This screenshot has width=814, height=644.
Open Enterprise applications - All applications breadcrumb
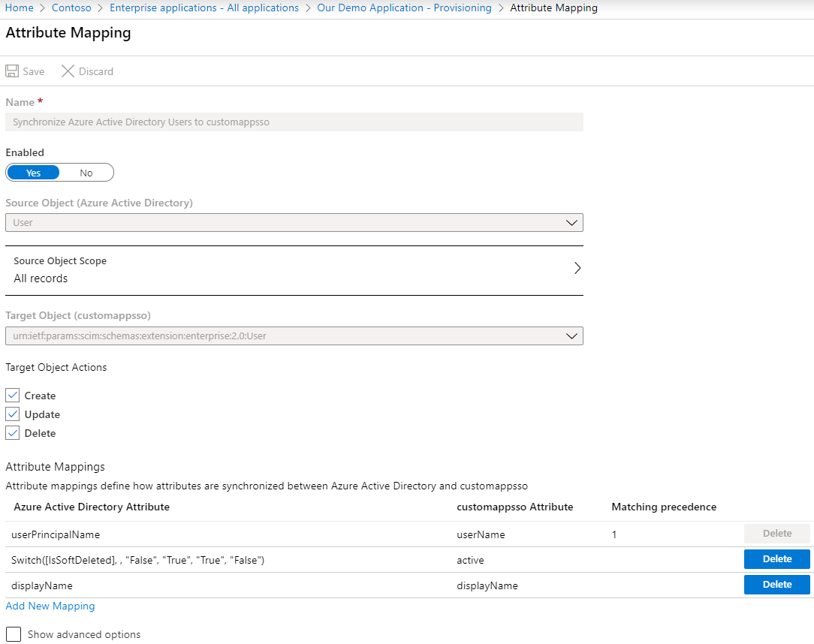pos(204,8)
